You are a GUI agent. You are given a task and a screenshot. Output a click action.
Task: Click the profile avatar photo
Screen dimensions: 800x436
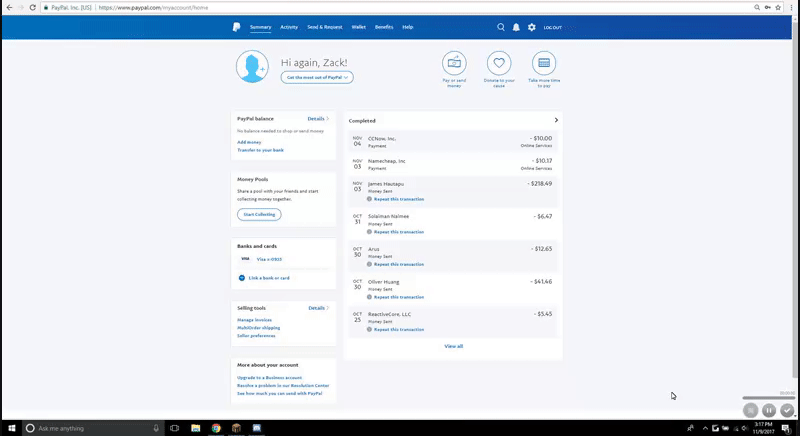252,66
